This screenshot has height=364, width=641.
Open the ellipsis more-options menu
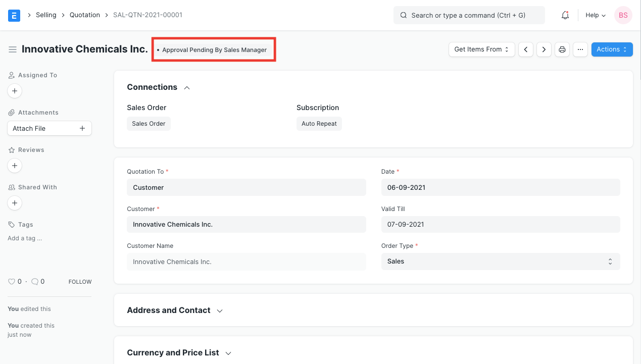click(580, 49)
